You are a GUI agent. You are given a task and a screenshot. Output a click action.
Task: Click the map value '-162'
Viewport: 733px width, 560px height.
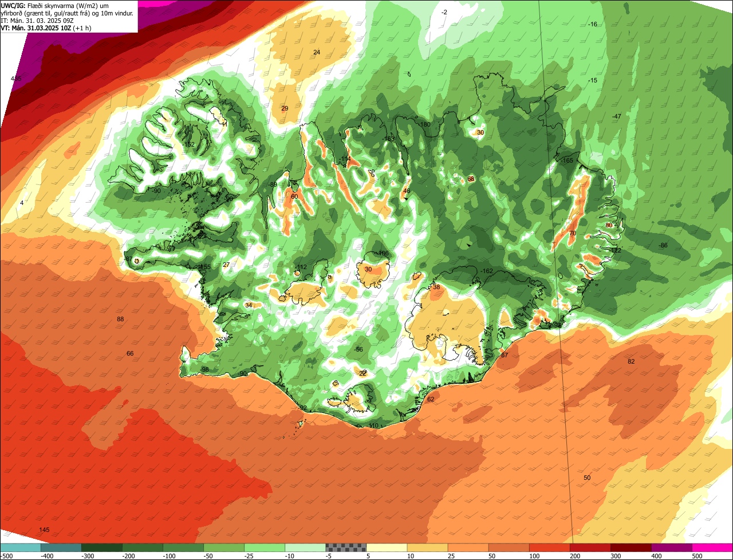pyautogui.click(x=487, y=271)
